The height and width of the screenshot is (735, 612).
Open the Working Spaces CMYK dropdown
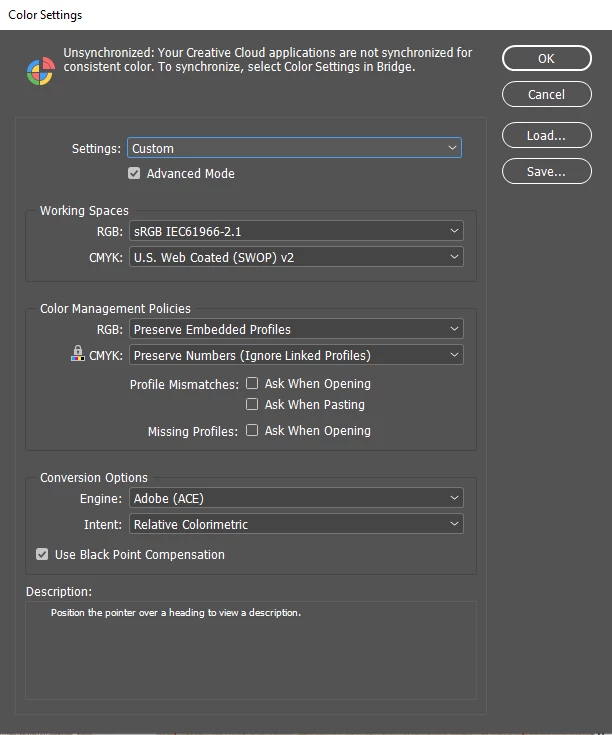point(296,257)
